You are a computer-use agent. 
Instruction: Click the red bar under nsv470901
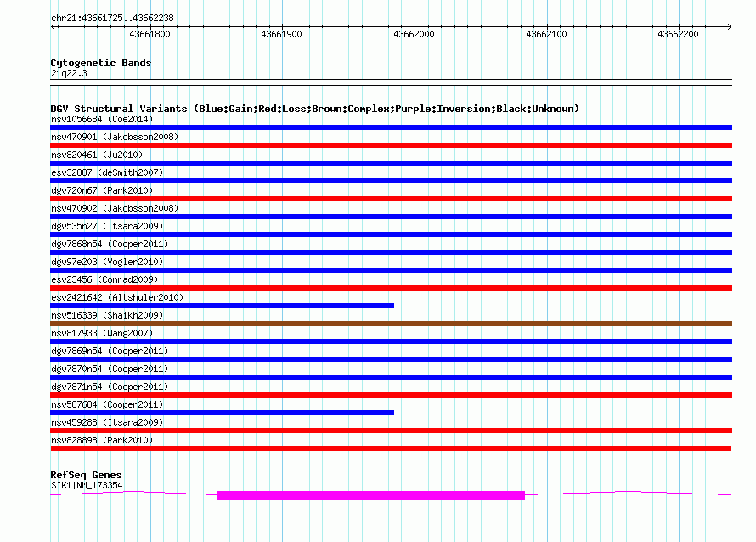coord(391,145)
